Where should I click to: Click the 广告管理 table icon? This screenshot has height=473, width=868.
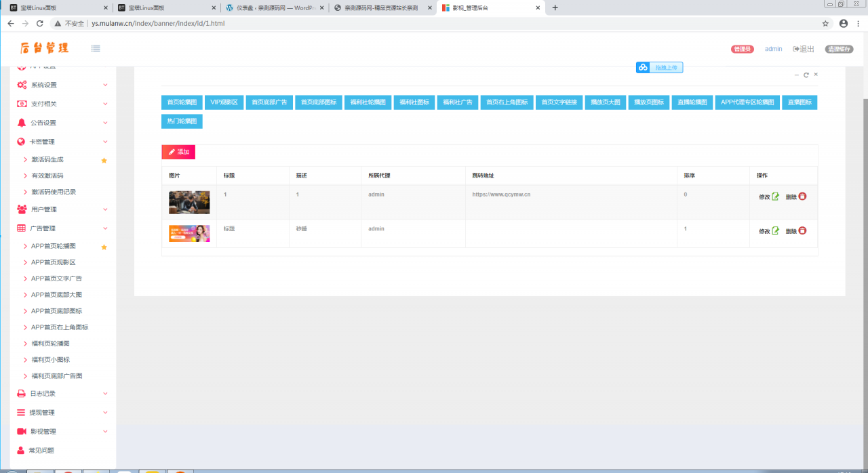[x=22, y=228]
